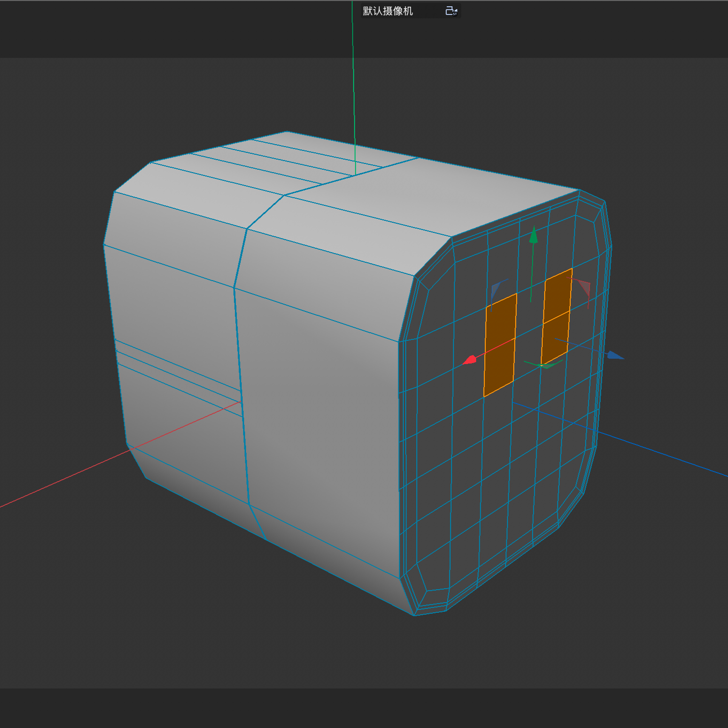
Task: Click the blue Z-axis gizmo arrow
Action: [615, 356]
